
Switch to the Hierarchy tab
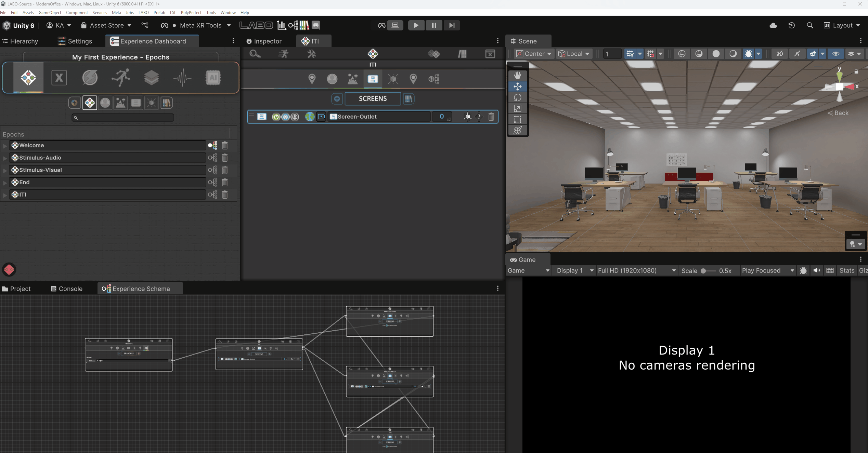click(x=21, y=41)
